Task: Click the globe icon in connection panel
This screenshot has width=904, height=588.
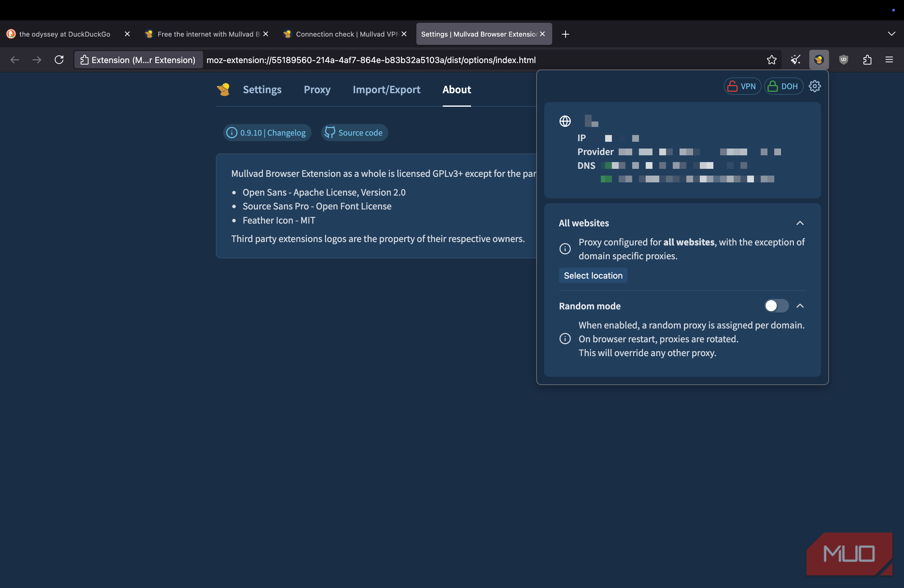Action: 565,121
